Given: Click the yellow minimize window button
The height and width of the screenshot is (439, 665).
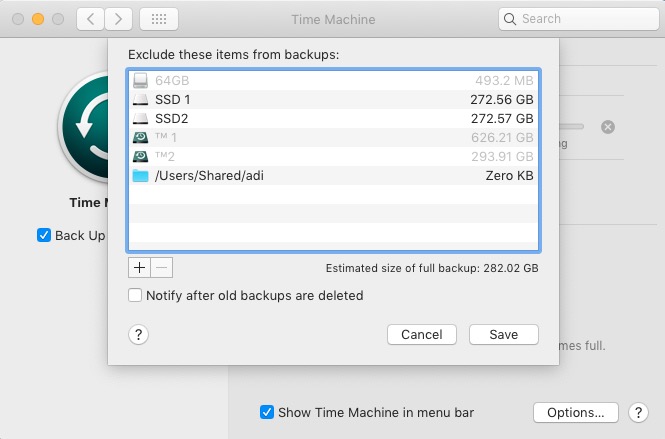Looking at the screenshot, I should tap(38, 19).
